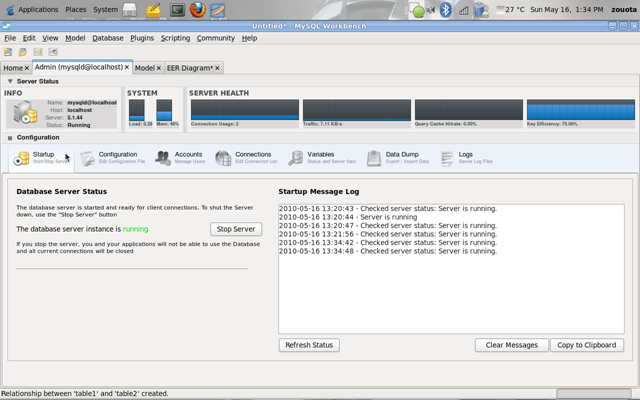Click the 13:34:48 Checked server status log line
640x400 pixels.
click(x=388, y=251)
